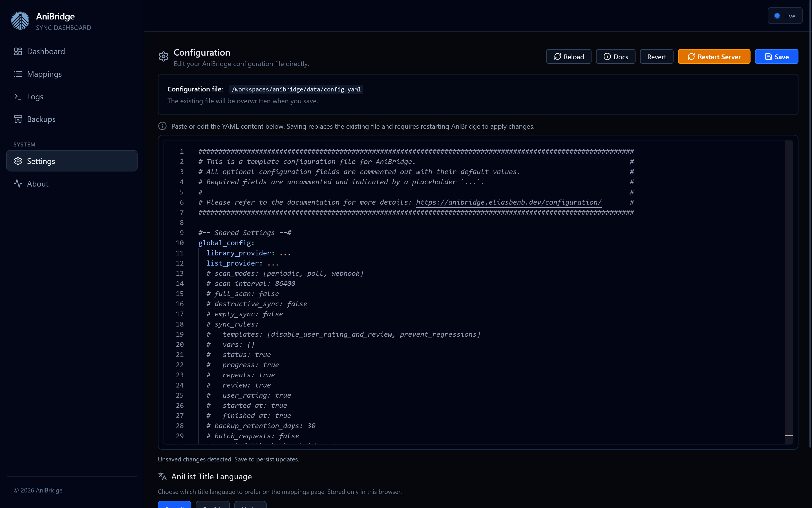Click the Configuration header gear icon

click(x=164, y=56)
